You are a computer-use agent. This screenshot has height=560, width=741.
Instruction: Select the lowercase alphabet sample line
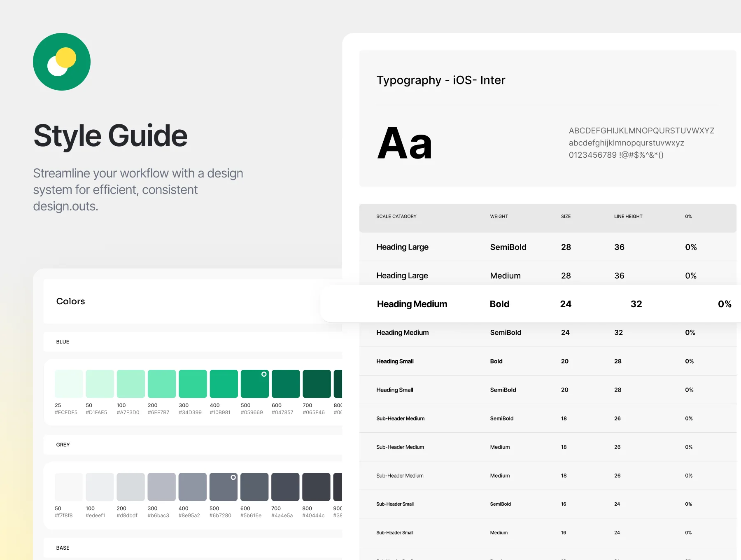pos(627,143)
